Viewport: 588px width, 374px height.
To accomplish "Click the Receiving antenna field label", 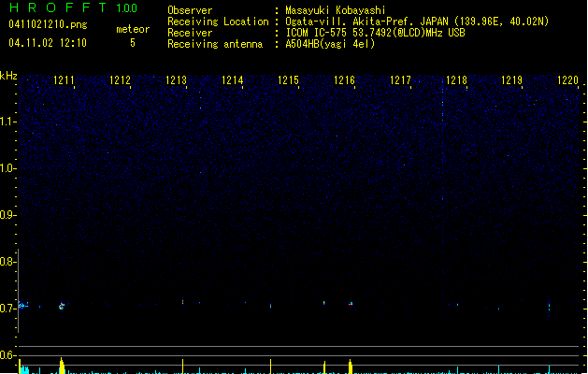I will tap(215, 44).
